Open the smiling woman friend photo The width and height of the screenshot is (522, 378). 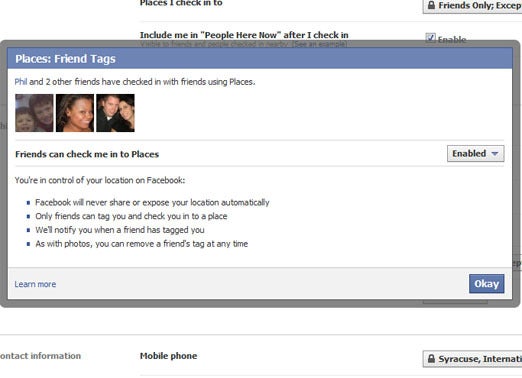(x=75, y=113)
